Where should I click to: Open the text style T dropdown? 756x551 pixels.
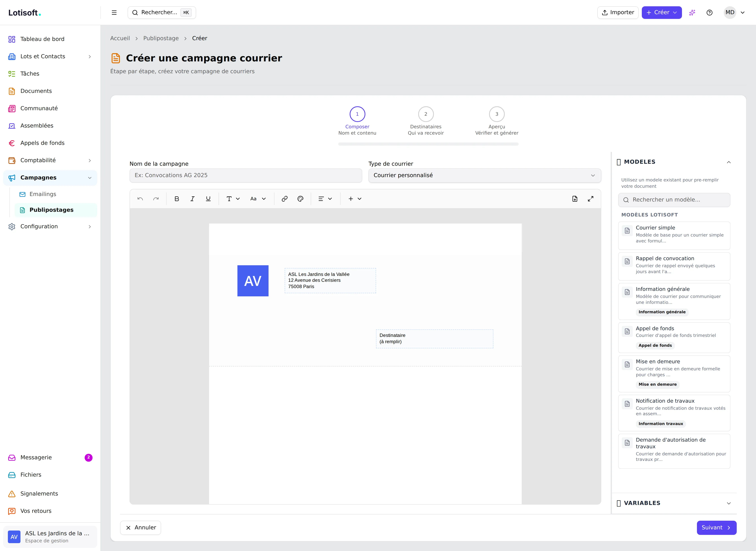pos(233,199)
